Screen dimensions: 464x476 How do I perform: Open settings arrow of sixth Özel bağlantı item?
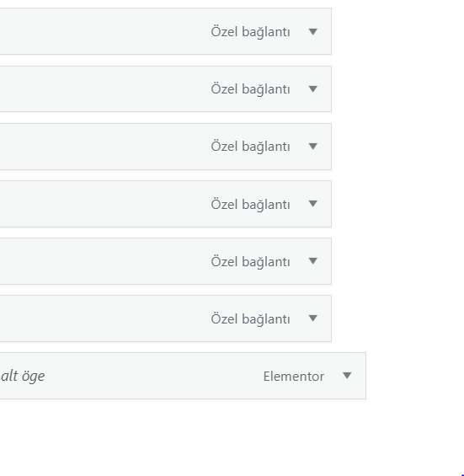coord(313,318)
